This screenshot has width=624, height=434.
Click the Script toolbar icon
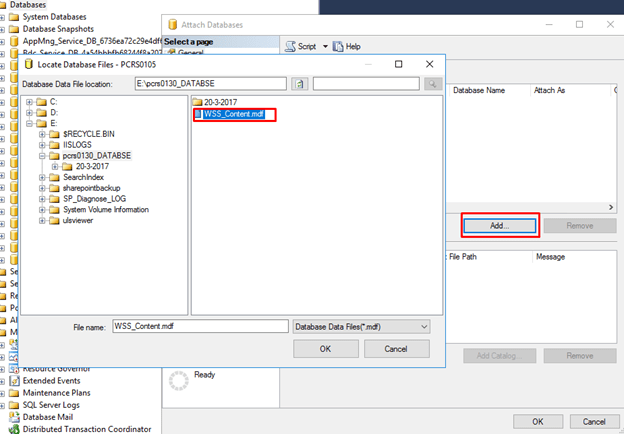(289, 46)
